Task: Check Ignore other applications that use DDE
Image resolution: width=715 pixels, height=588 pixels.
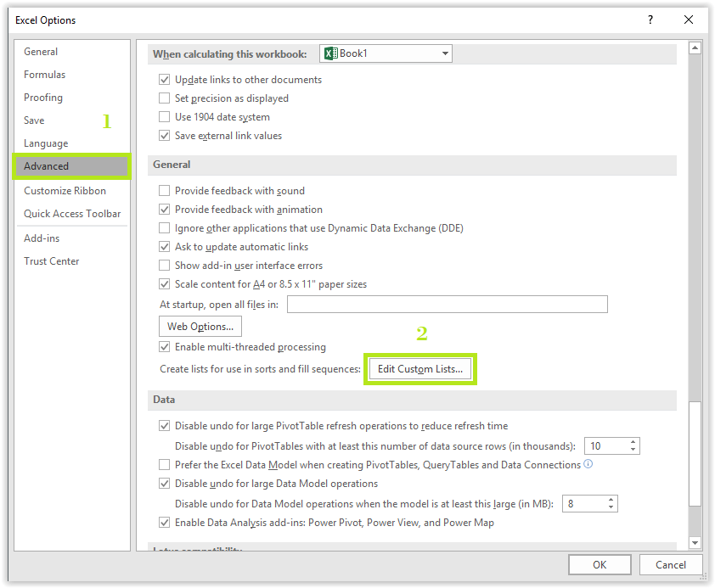Action: tap(164, 228)
